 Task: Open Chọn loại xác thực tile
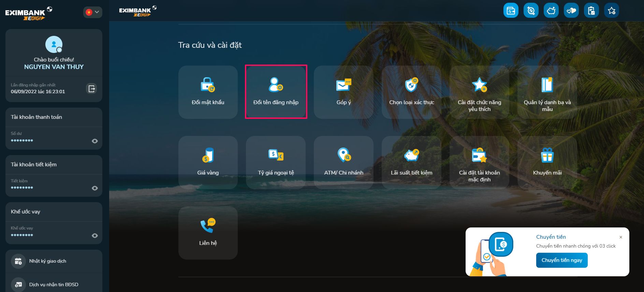pyautogui.click(x=411, y=92)
